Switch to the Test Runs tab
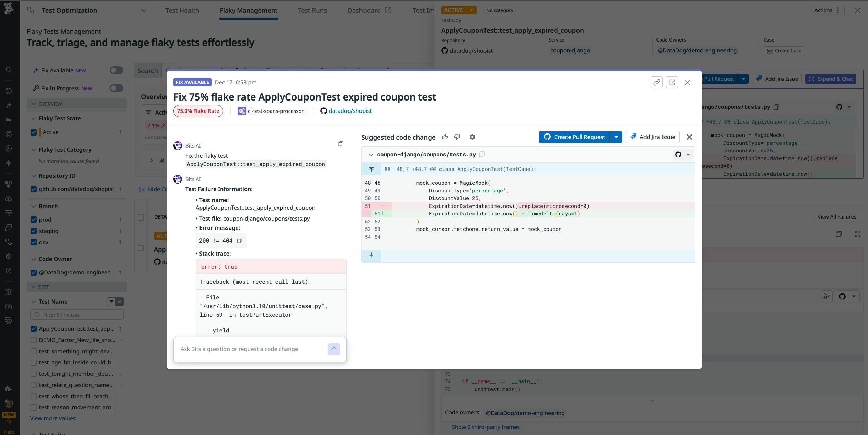This screenshot has width=868, height=435. tap(312, 10)
